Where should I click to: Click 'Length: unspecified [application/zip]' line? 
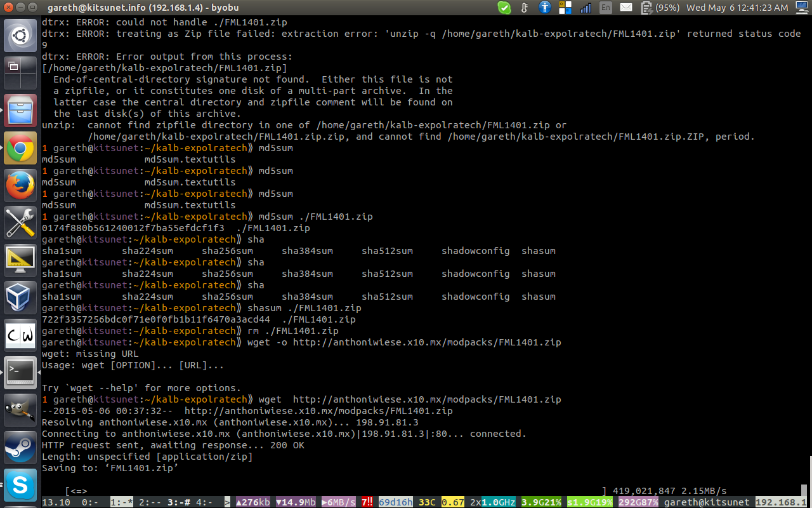click(147, 457)
